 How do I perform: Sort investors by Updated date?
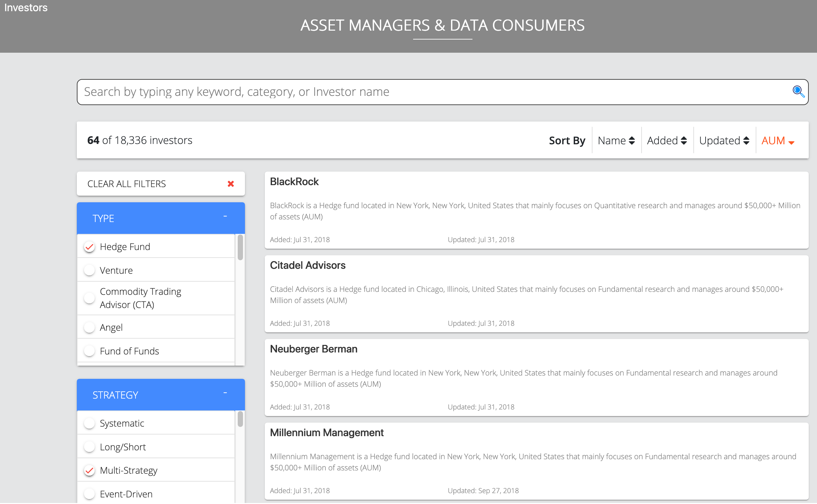pos(725,141)
